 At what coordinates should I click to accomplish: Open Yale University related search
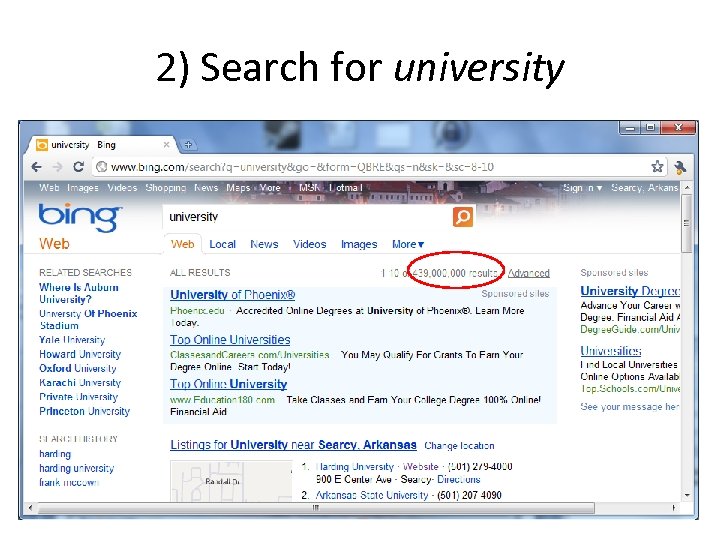(x=72, y=340)
